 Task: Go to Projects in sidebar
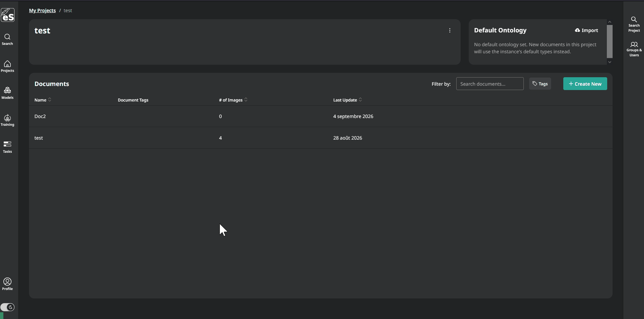point(7,66)
